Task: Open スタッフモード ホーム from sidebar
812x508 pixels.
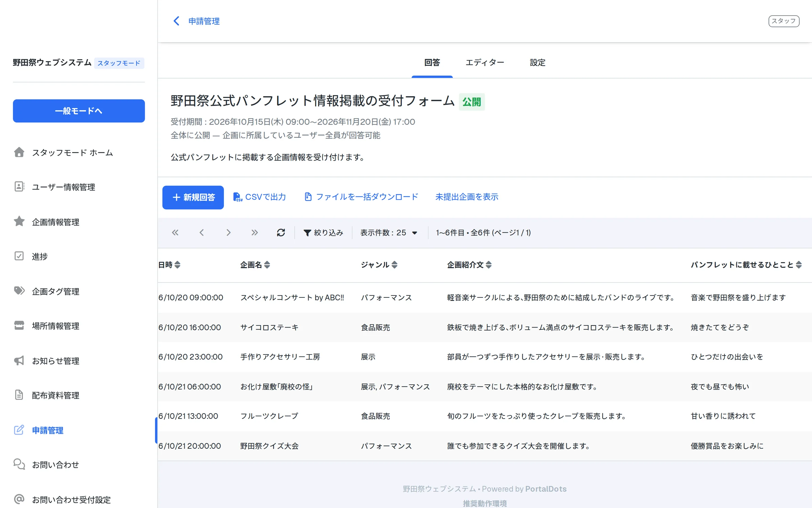Action: click(x=78, y=153)
